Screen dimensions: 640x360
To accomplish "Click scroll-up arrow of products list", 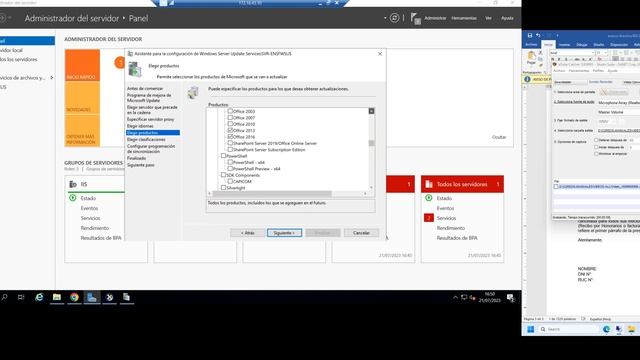I will (x=371, y=111).
